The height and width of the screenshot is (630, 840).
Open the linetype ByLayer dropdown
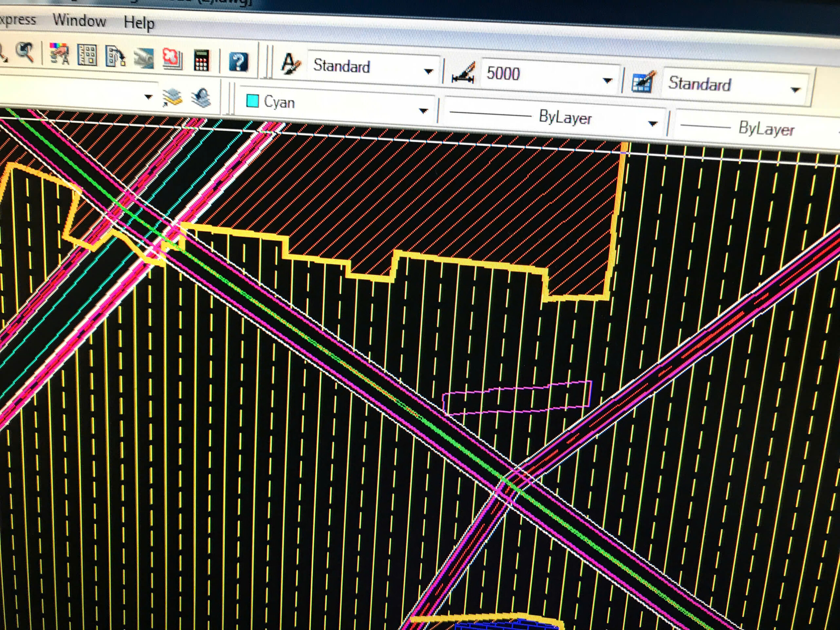tap(652, 123)
